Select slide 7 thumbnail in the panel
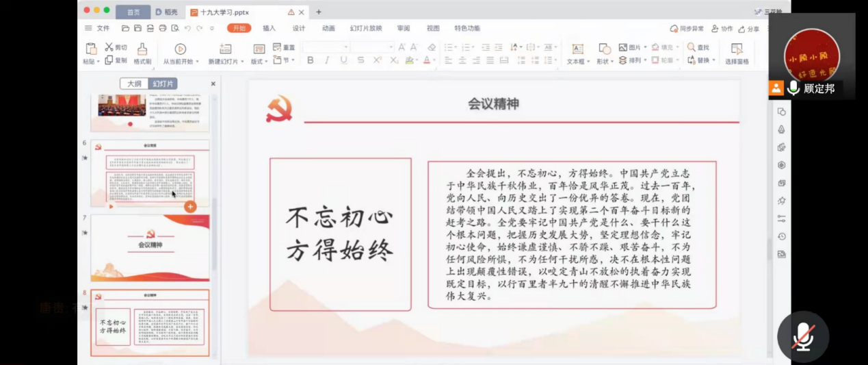 pos(150,247)
